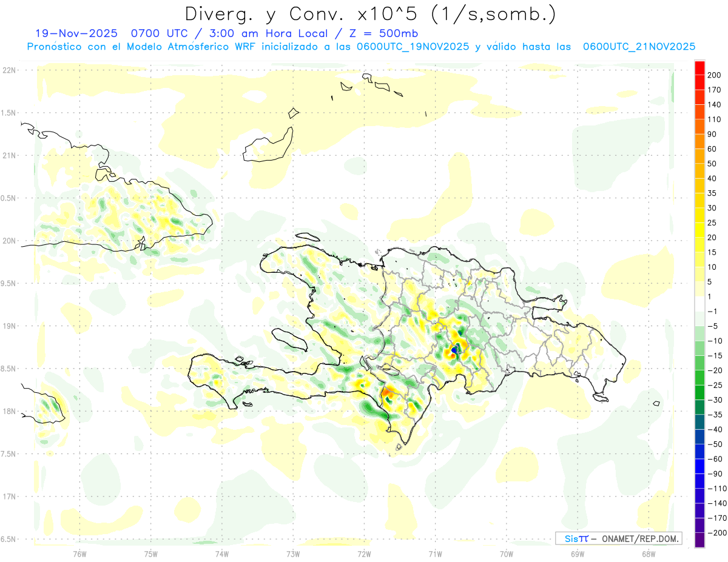The image size is (728, 562).
Task: Click the '0600UTC_21NOV2025' valid-until time
Action: (639, 47)
